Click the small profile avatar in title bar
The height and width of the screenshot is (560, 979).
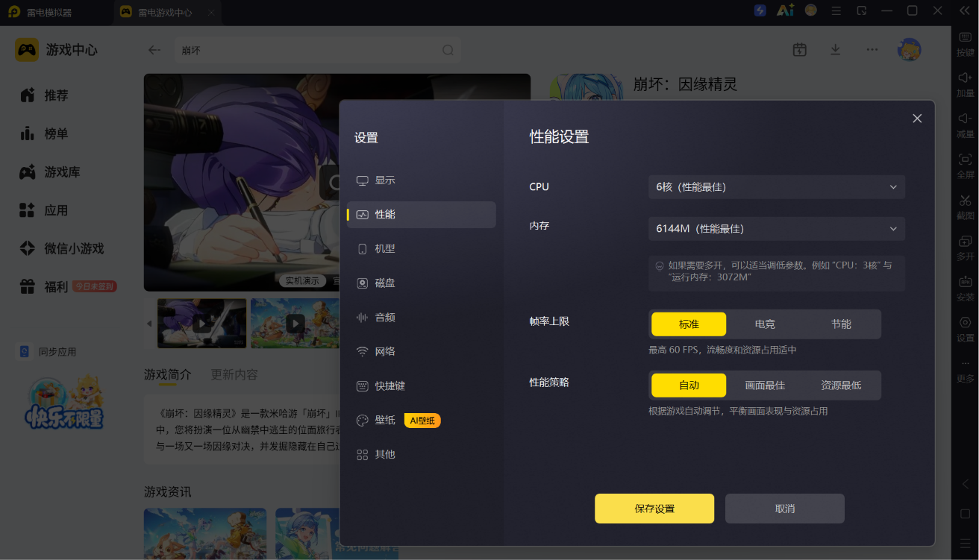point(811,10)
